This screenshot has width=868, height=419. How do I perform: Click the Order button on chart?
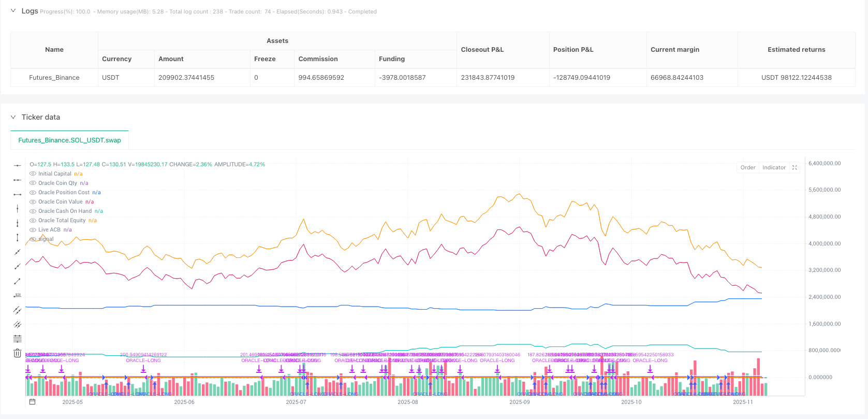747,167
